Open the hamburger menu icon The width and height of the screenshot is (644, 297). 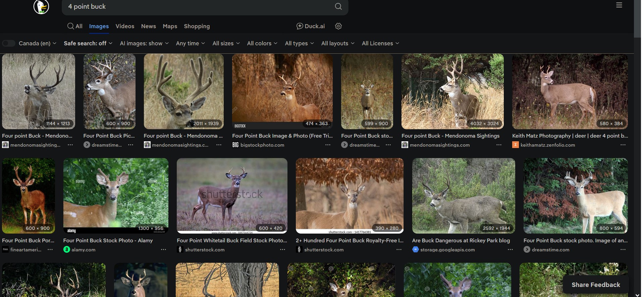pos(619,5)
